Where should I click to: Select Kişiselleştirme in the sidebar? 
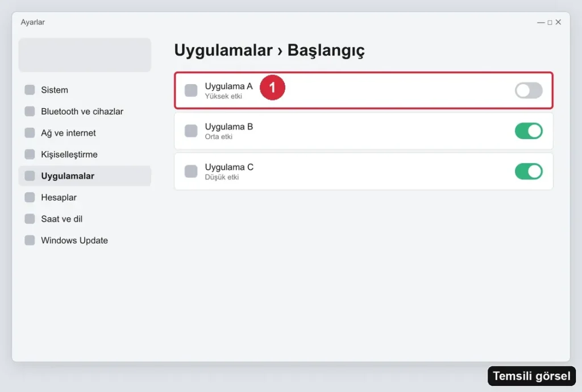coord(85,155)
